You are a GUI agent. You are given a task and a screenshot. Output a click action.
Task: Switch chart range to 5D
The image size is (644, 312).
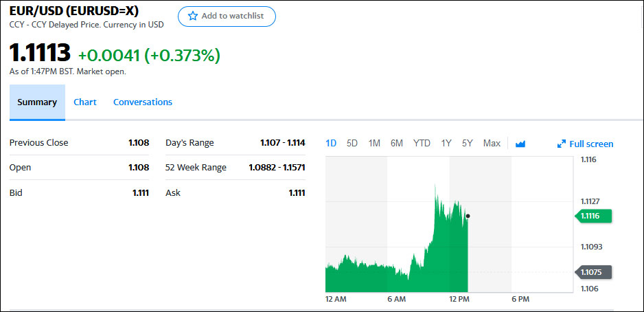pyautogui.click(x=352, y=143)
